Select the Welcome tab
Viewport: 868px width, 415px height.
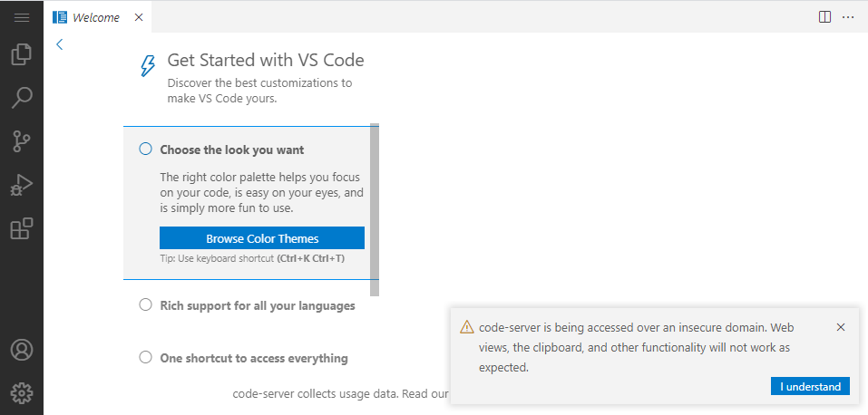tap(97, 17)
